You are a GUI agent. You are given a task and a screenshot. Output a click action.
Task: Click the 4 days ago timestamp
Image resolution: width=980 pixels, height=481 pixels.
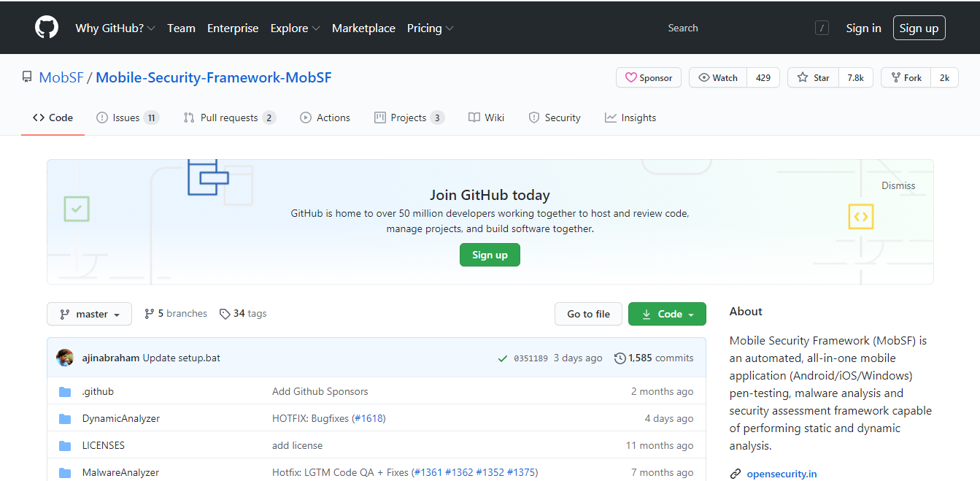(669, 418)
